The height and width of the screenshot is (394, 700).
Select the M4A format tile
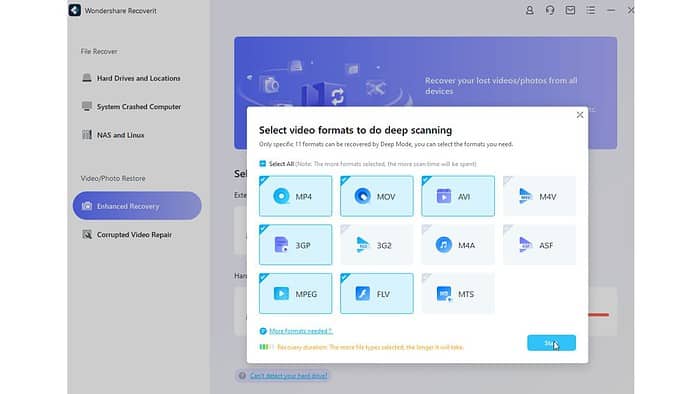[458, 245]
